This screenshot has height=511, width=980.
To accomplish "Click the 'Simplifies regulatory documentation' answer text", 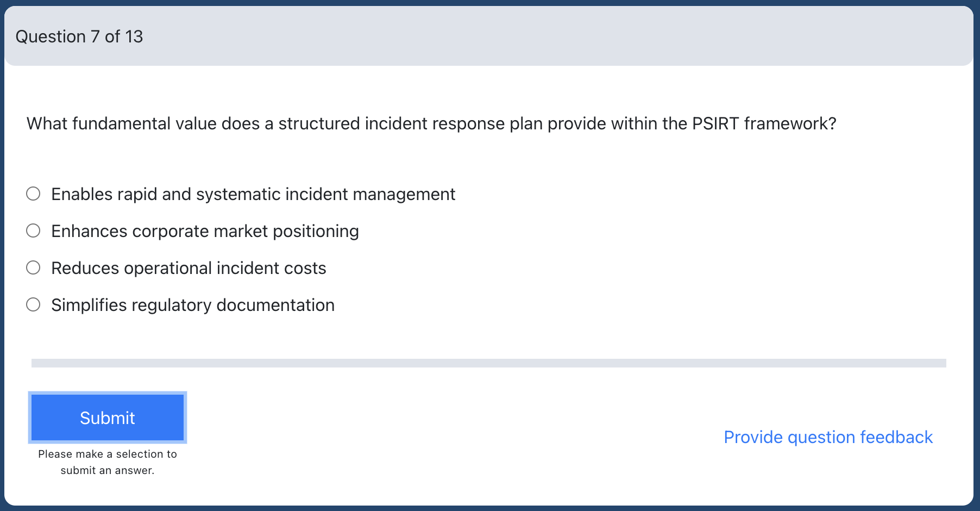I will coord(193,305).
